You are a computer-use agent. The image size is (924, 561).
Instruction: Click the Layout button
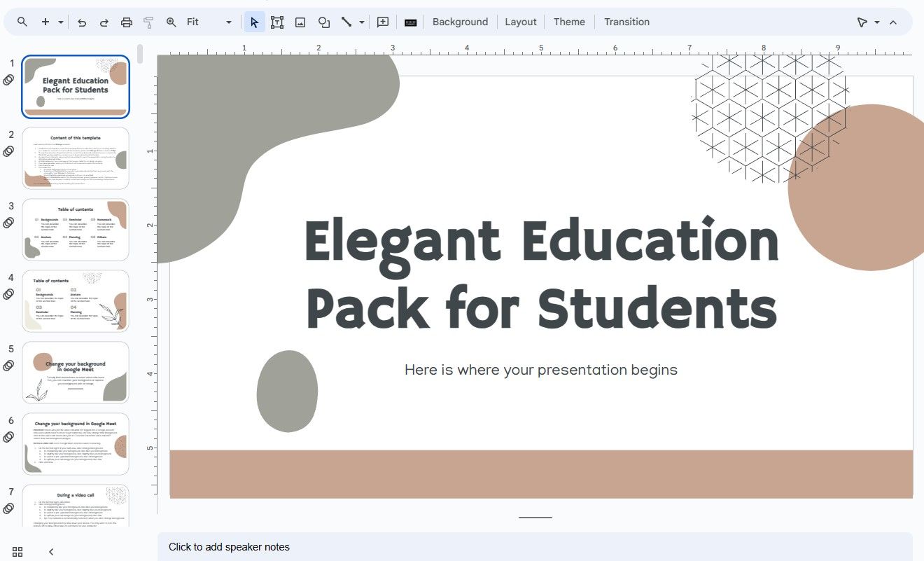pyautogui.click(x=521, y=22)
